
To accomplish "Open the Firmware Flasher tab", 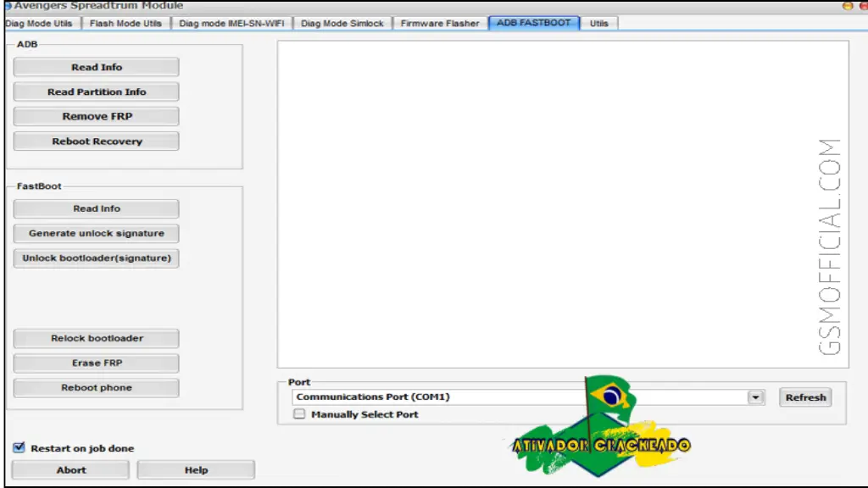I will tap(439, 23).
